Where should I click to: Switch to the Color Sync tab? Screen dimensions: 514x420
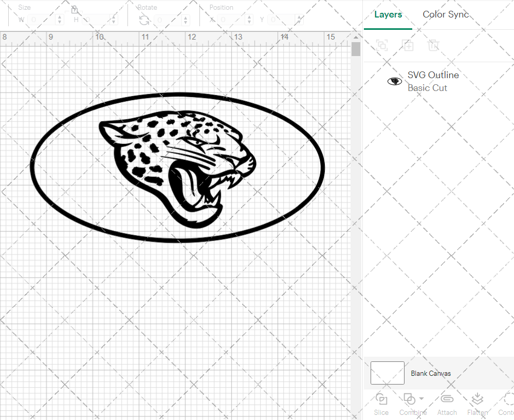[446, 14]
